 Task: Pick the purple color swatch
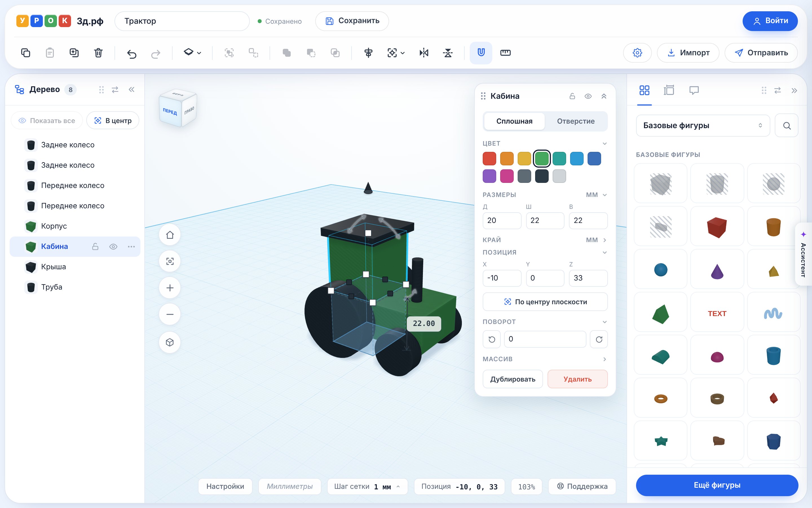click(x=489, y=176)
